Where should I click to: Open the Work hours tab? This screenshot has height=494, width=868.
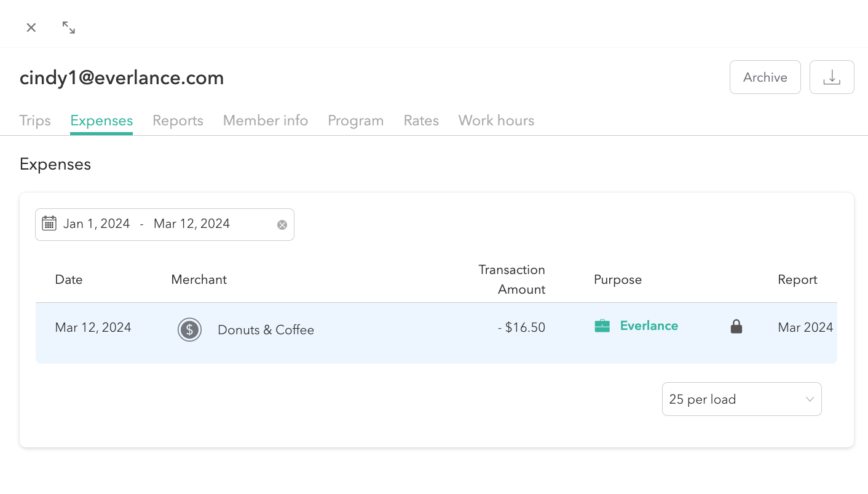[496, 120]
